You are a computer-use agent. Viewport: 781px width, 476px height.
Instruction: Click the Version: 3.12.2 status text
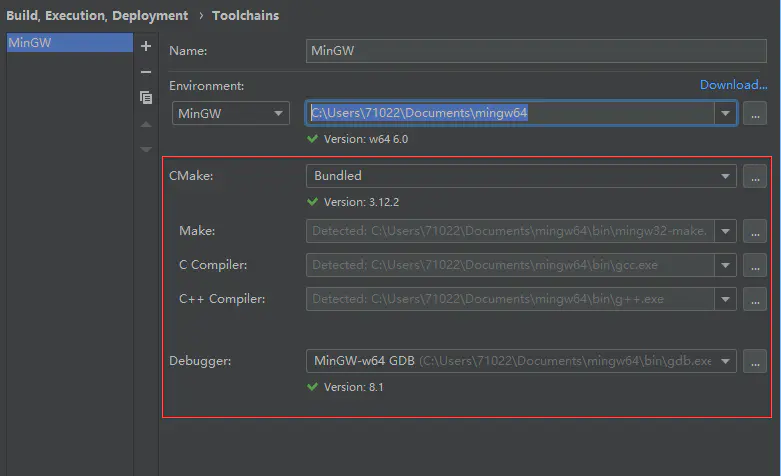pos(361,202)
